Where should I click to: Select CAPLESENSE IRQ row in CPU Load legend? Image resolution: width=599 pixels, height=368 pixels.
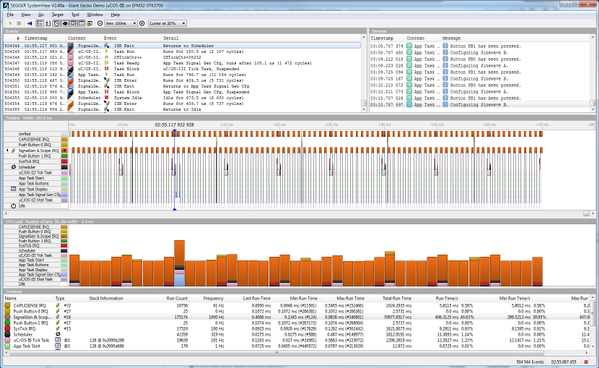pyautogui.click(x=36, y=227)
